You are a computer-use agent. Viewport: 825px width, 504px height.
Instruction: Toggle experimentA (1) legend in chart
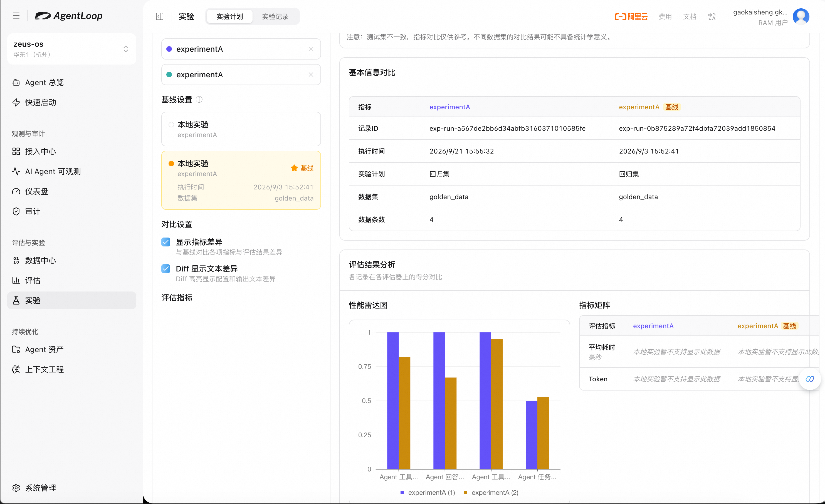(428, 493)
